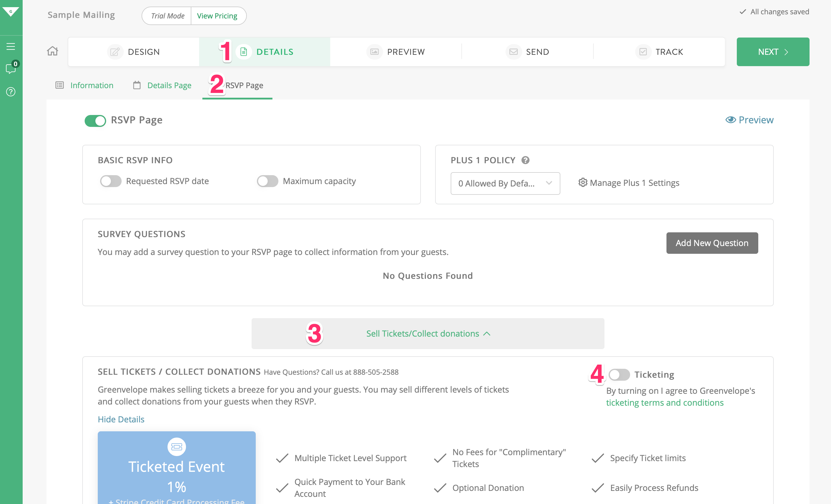Click the ticket icon on Ticketed Event card

[x=176, y=447]
